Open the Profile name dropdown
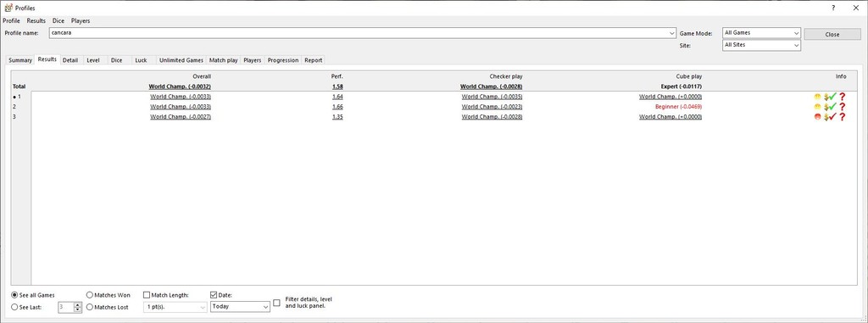This screenshot has width=868, height=323. point(672,33)
